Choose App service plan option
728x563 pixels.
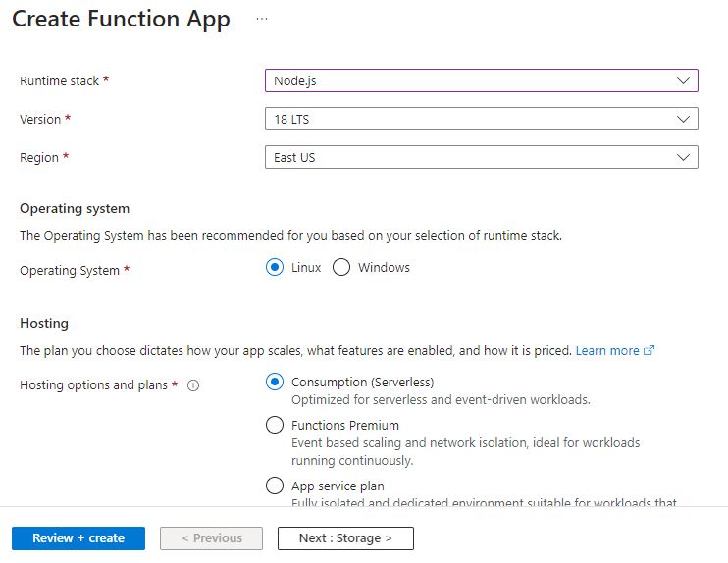[275, 486]
